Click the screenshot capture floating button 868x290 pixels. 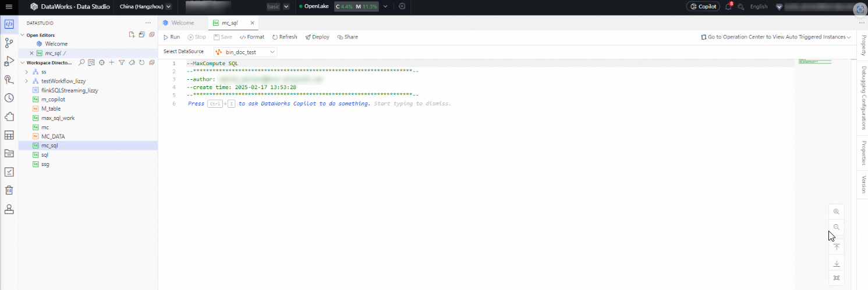click(x=860, y=10)
